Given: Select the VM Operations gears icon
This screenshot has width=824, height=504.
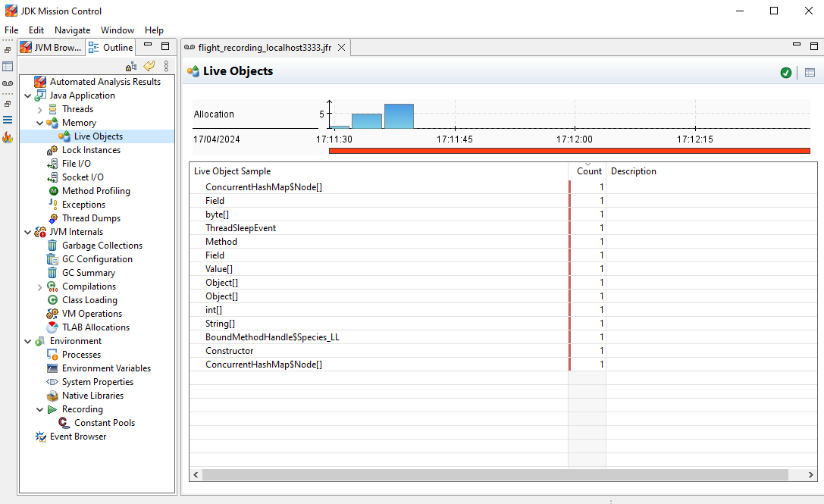Looking at the screenshot, I should 52,314.
